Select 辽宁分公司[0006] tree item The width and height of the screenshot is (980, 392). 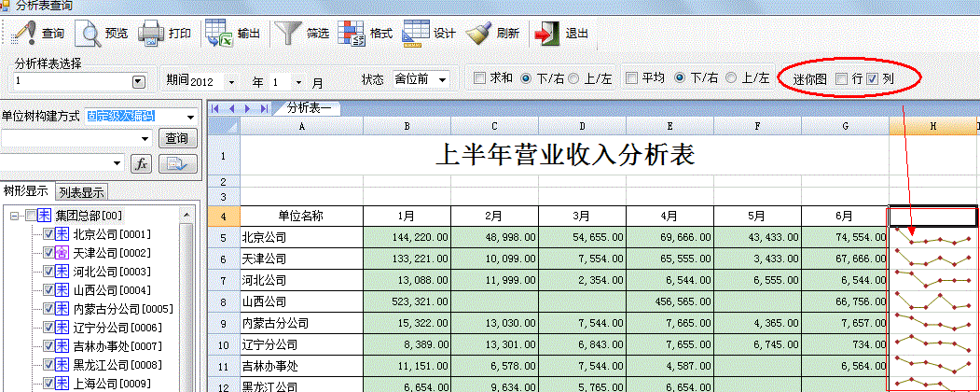click(x=117, y=329)
